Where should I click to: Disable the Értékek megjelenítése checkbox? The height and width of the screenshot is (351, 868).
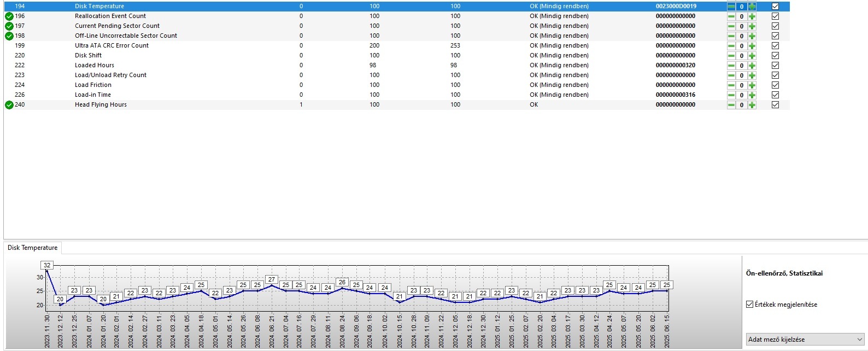[749, 305]
